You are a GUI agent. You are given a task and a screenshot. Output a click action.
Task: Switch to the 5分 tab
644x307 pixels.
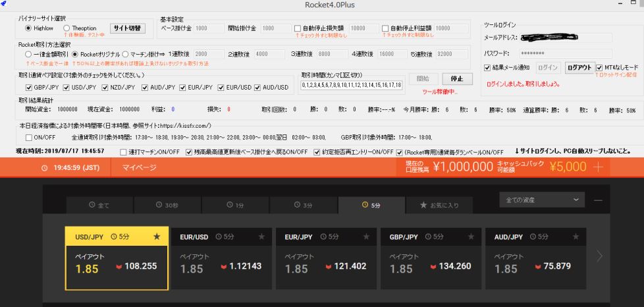tap(371, 205)
